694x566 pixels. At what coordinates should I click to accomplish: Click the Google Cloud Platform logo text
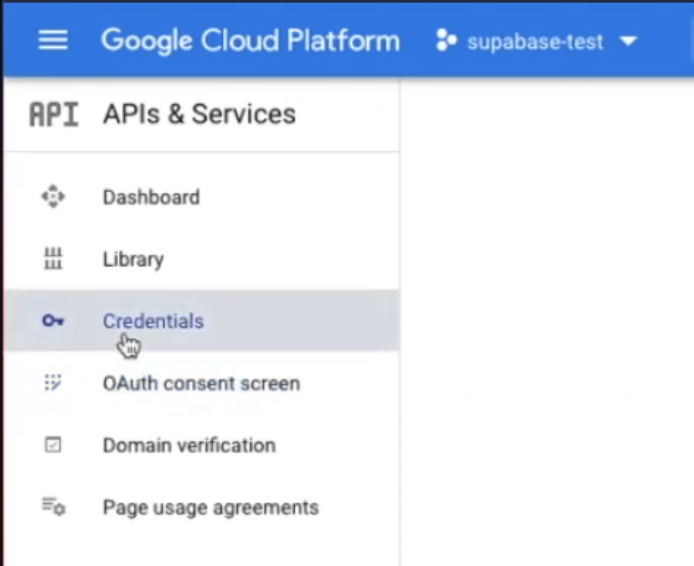click(250, 41)
